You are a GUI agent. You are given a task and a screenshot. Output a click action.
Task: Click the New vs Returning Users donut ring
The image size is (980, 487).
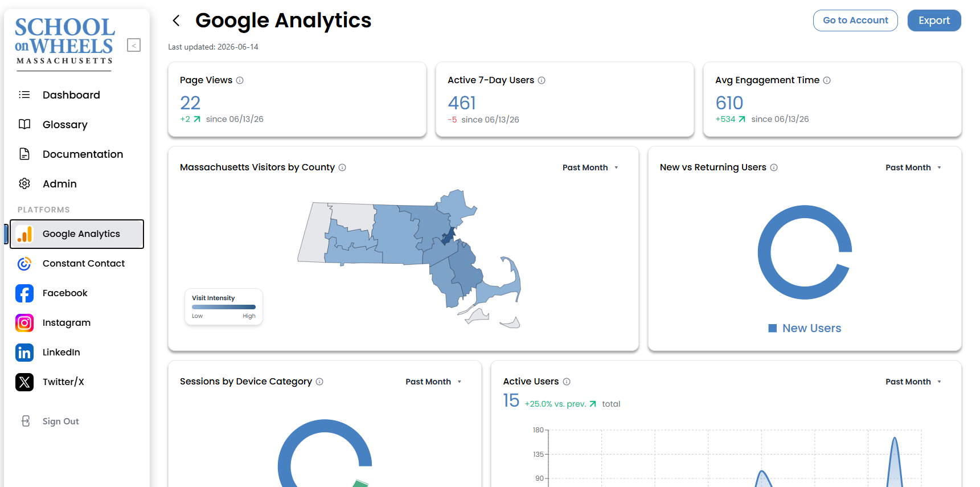click(x=765, y=252)
